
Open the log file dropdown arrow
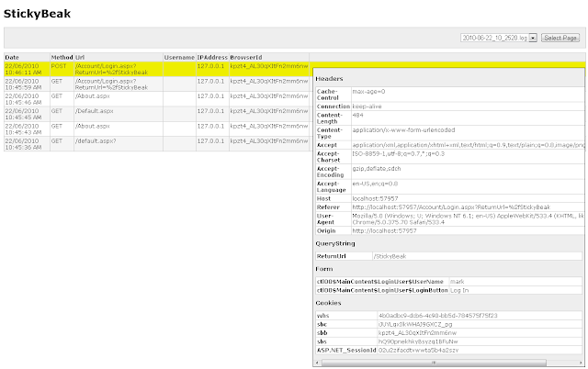pyautogui.click(x=533, y=38)
